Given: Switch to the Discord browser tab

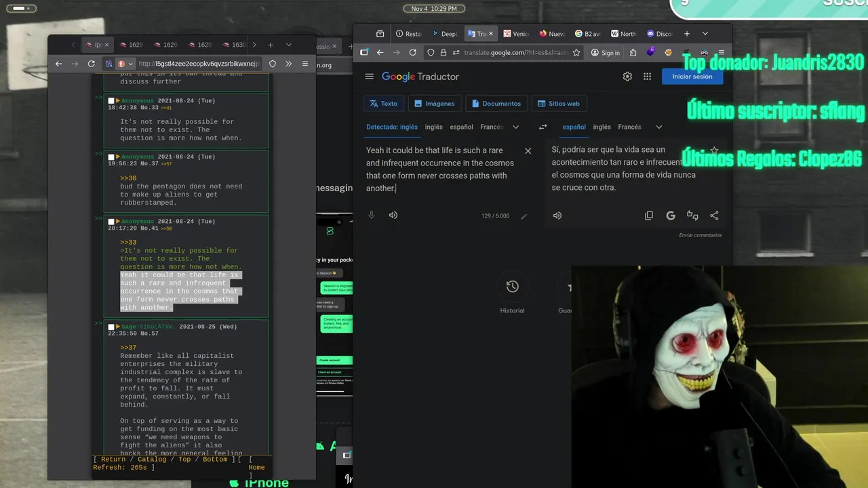Looking at the screenshot, I should click(659, 34).
